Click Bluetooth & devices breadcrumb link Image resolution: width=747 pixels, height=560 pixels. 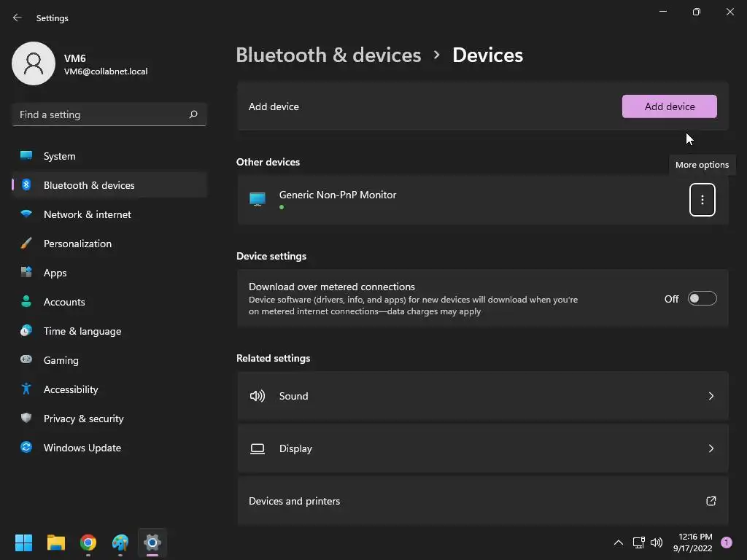[x=329, y=55]
